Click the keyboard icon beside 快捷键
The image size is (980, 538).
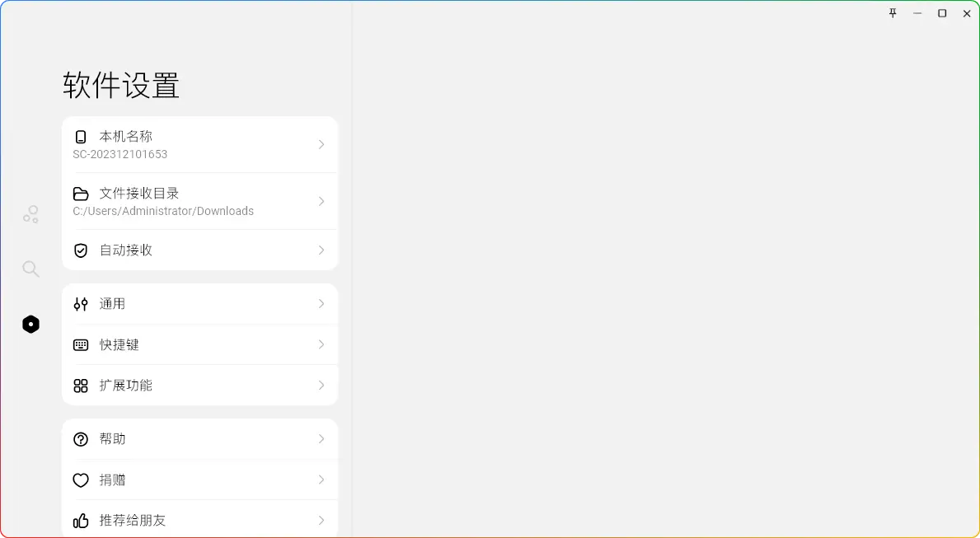point(81,345)
